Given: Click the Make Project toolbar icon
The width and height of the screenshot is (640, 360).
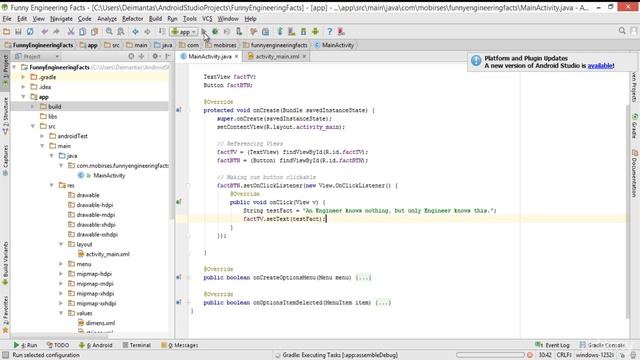Looking at the screenshot, I should coord(162,31).
